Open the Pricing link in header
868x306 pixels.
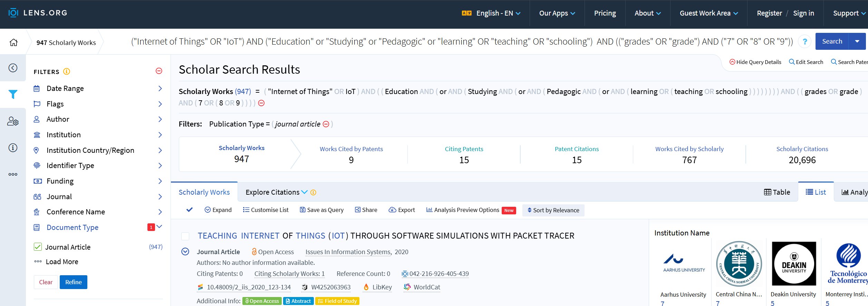pos(605,13)
